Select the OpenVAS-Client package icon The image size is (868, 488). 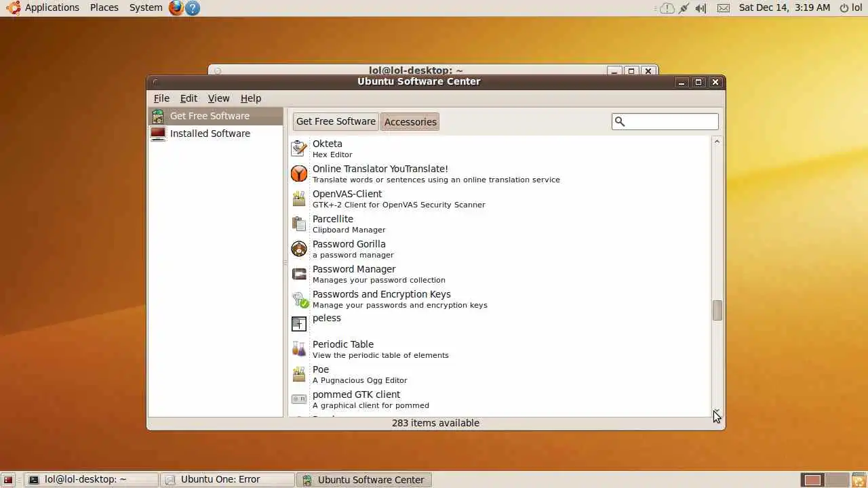coord(299,199)
